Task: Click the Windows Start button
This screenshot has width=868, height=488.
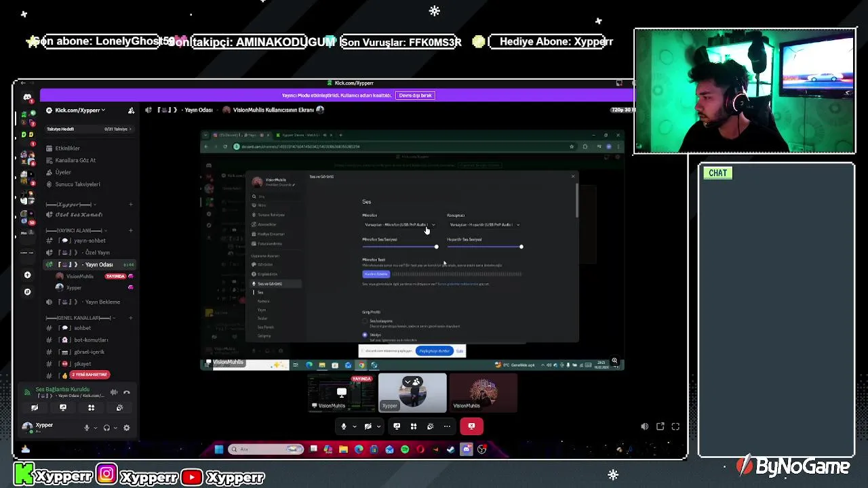Action: [x=218, y=449]
